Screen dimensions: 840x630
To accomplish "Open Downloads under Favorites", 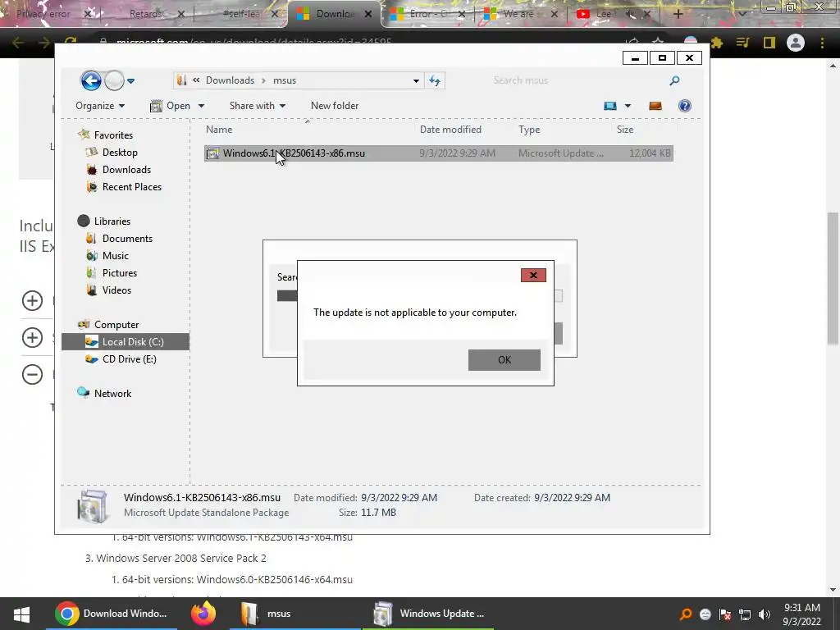I will 126,169.
